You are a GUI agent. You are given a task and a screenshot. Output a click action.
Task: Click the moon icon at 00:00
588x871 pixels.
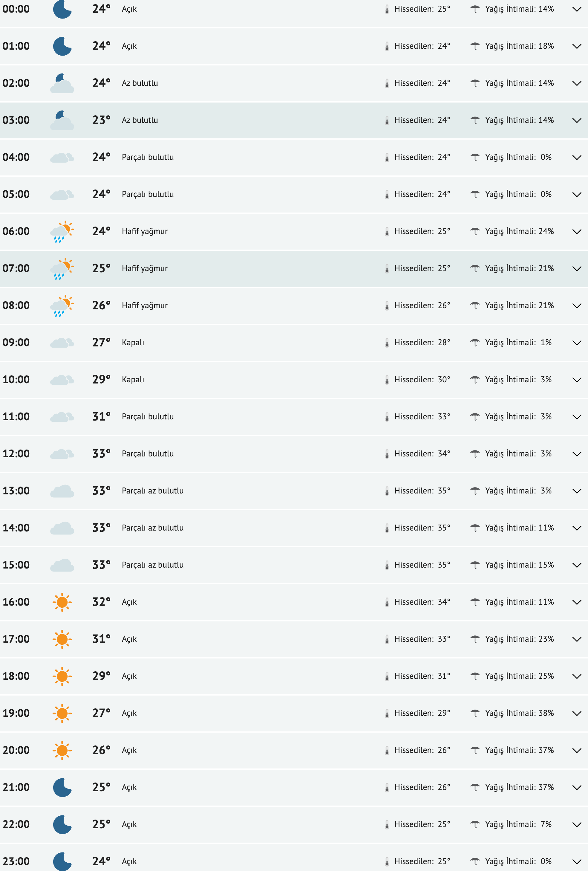(62, 9)
